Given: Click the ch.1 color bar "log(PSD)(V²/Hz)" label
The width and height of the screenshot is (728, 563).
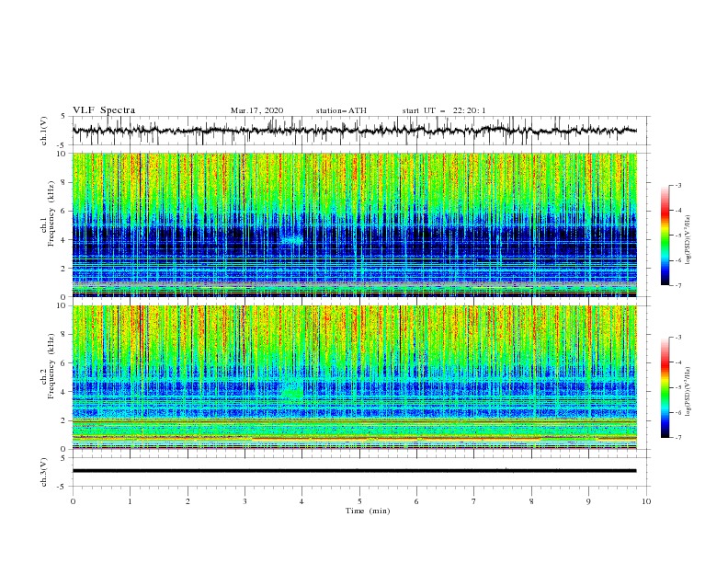Looking at the screenshot, I should [688, 240].
